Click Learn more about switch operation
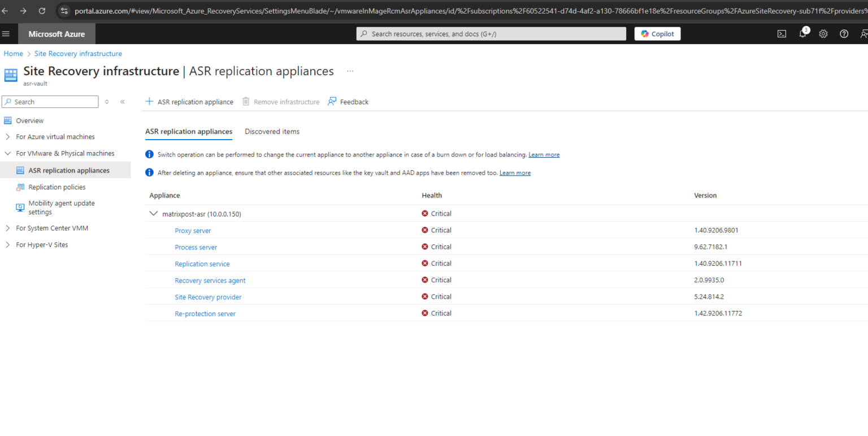 click(x=544, y=154)
